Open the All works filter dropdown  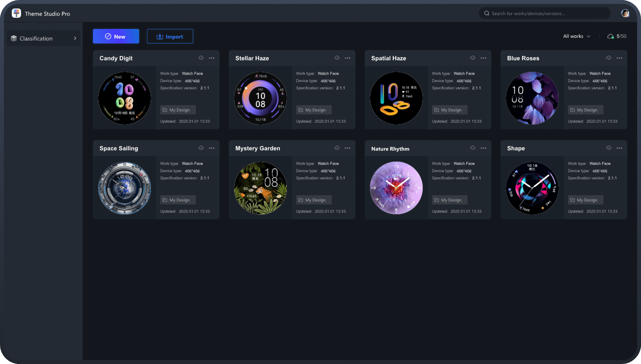[576, 36]
